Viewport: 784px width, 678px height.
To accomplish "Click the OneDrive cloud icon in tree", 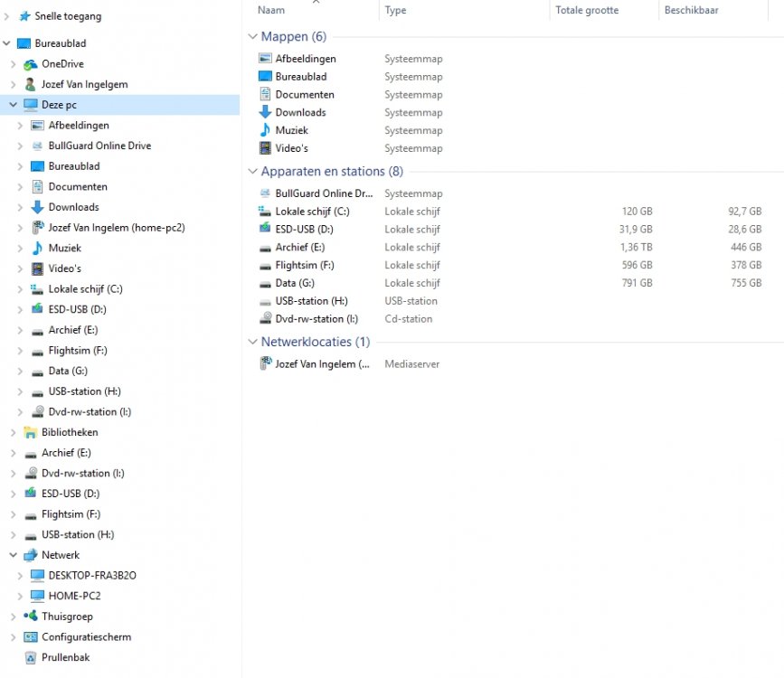I will [31, 64].
